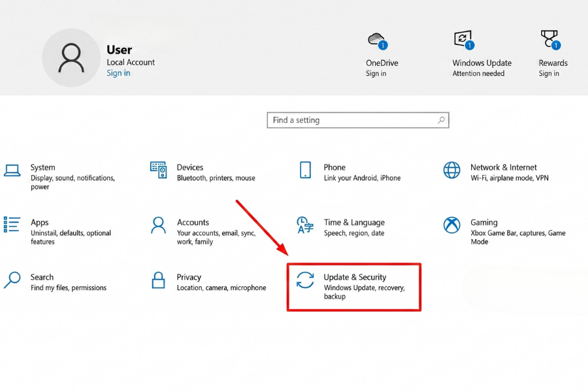Open the Devices settings title
Screen dimensions: 588x392
click(189, 167)
